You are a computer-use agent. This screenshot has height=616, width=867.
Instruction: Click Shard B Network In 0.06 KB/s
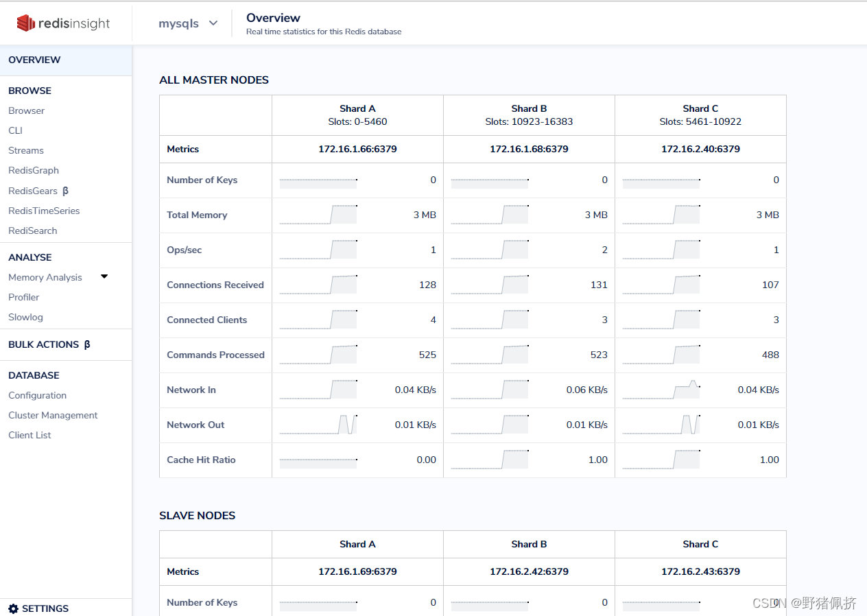coord(587,390)
